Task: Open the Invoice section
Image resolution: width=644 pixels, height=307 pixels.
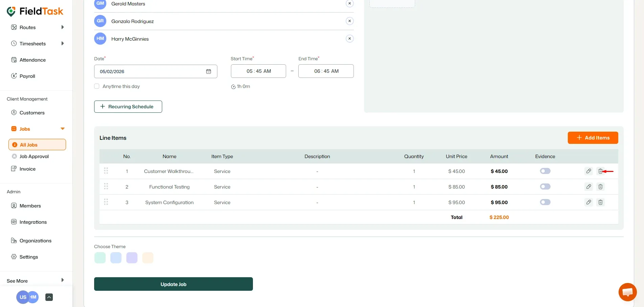Action: (27, 169)
